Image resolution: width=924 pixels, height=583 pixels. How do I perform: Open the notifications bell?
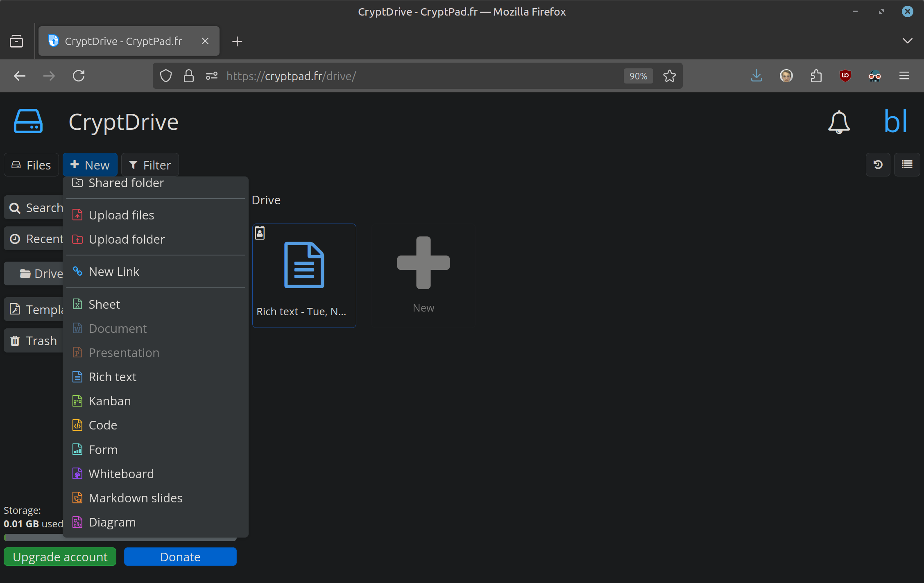839,122
